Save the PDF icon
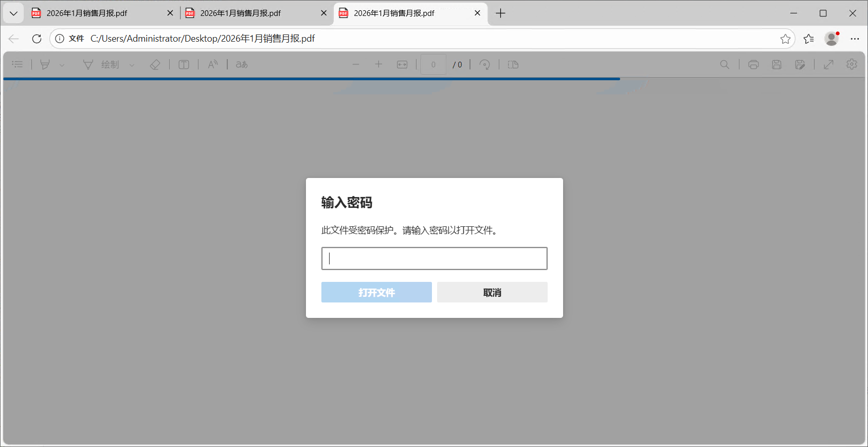The image size is (868, 447). point(776,64)
